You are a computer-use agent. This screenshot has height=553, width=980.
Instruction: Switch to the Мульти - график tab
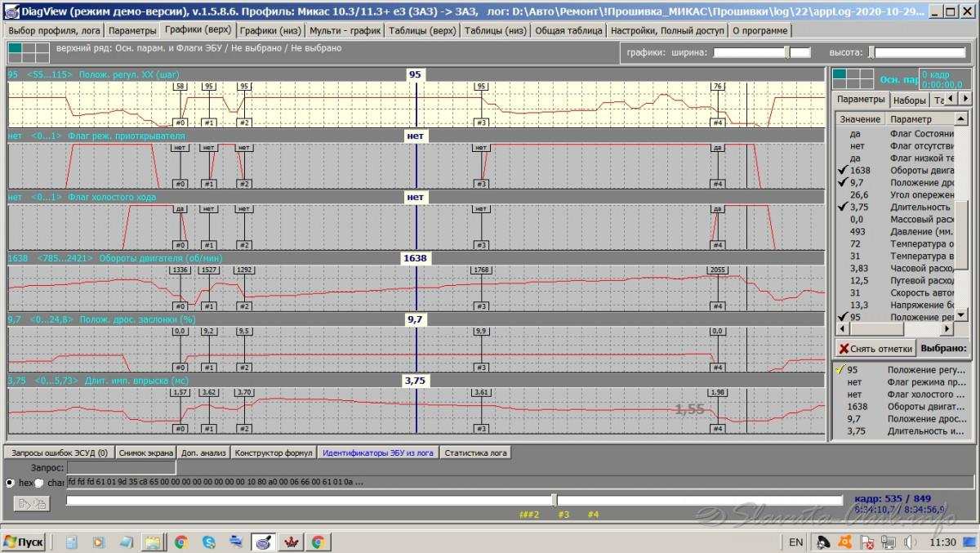(x=342, y=30)
